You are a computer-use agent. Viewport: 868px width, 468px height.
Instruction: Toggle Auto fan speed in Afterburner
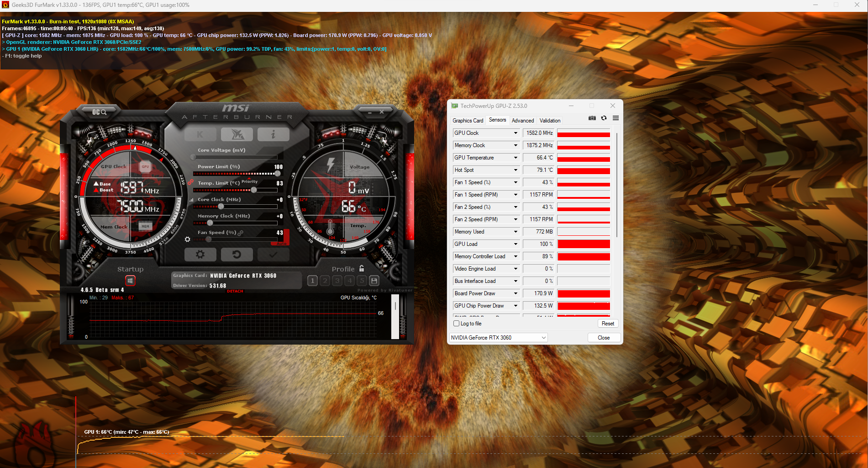click(282, 244)
